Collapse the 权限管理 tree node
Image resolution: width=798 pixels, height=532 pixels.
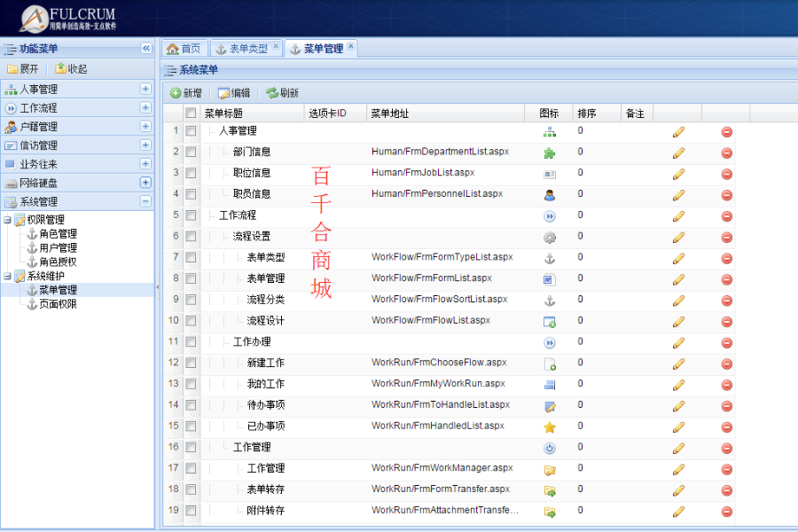click(x=8, y=220)
